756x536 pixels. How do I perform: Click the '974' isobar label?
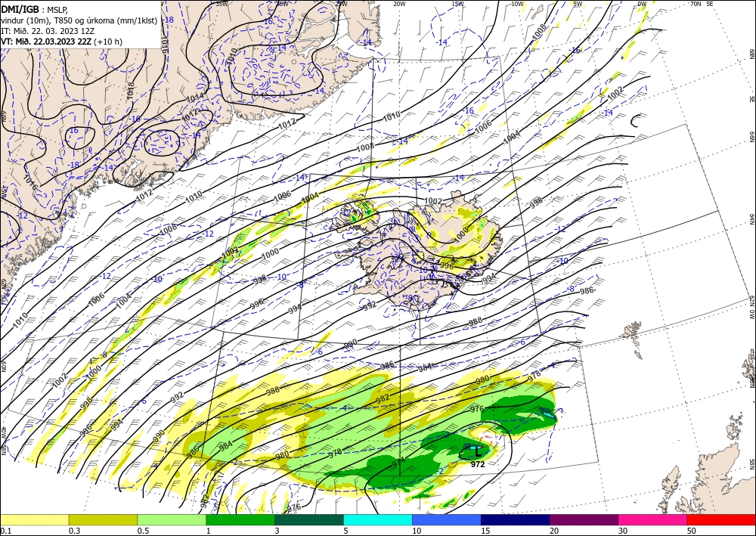point(398,461)
